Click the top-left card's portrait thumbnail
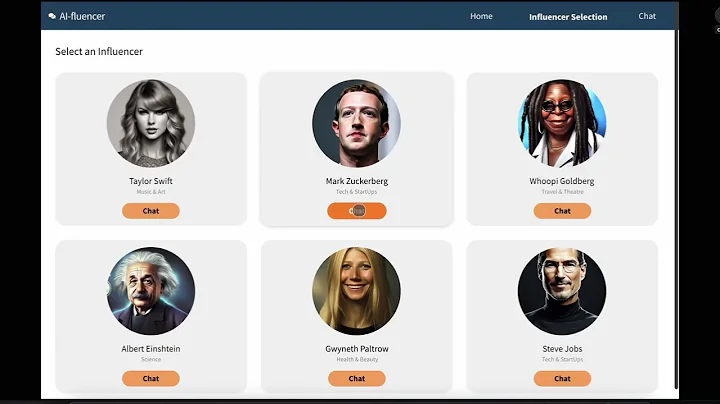The width and height of the screenshot is (720, 404). 151,123
